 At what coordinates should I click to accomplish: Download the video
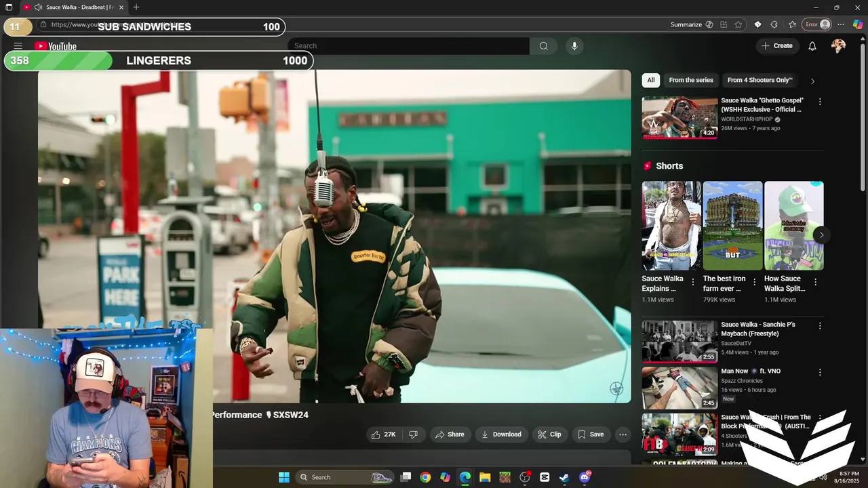(502, 434)
